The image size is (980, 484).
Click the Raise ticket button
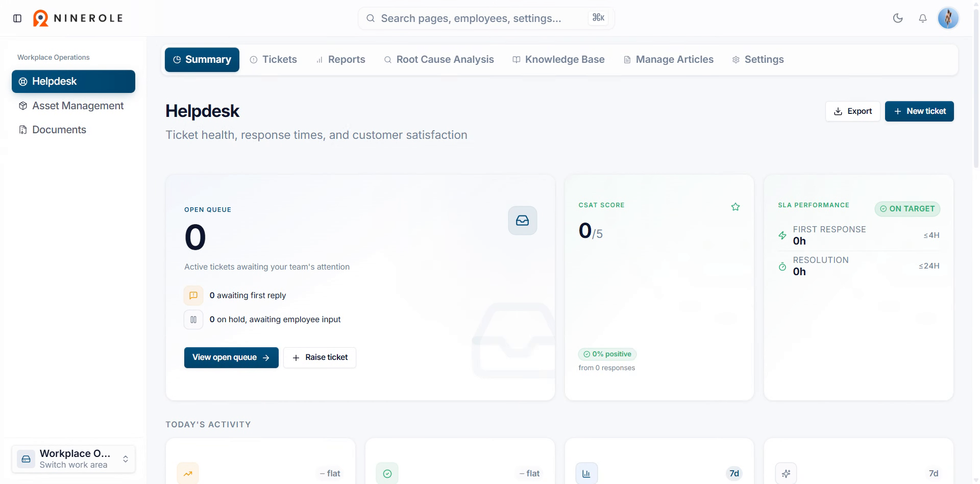coord(320,357)
